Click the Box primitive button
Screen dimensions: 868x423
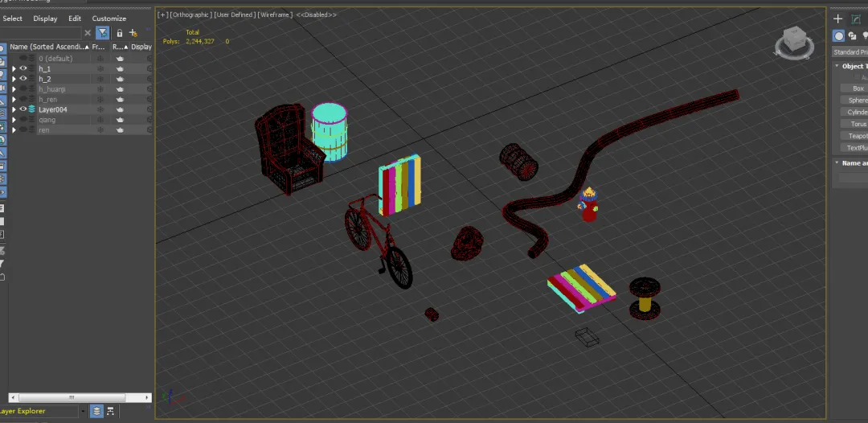click(x=857, y=88)
